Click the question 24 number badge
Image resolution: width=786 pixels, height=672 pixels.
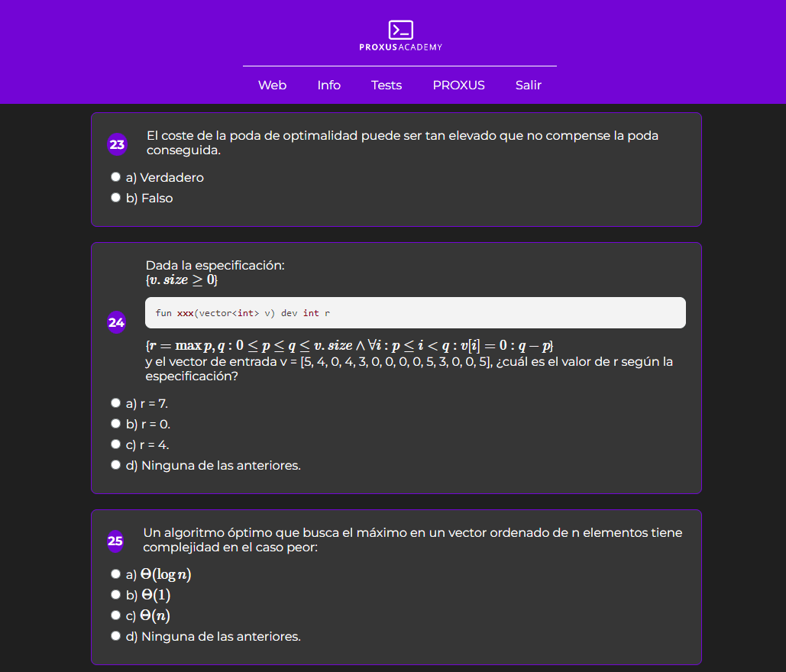click(x=116, y=323)
